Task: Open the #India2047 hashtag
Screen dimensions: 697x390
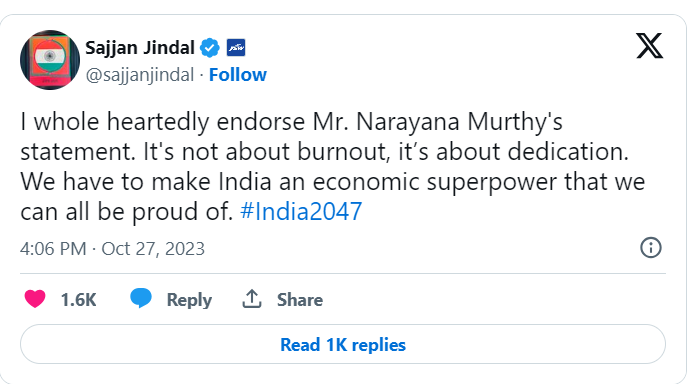Action: pyautogui.click(x=301, y=212)
